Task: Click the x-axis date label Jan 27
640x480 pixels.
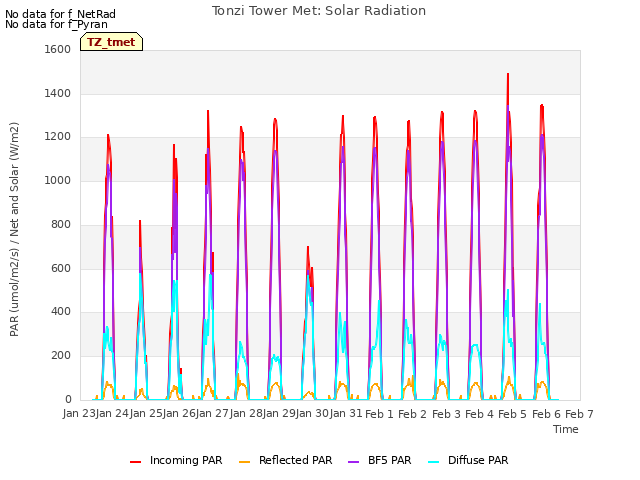Action: (212, 413)
